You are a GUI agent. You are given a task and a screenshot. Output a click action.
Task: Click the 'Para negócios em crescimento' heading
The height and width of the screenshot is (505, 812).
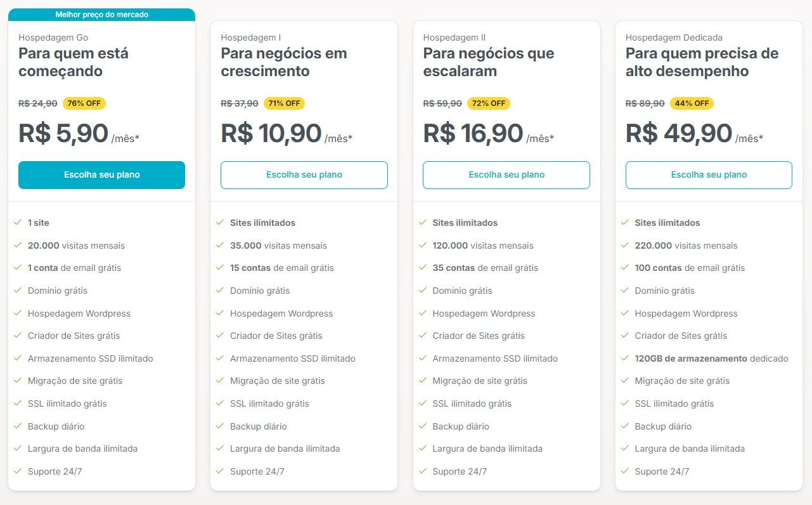tap(284, 62)
